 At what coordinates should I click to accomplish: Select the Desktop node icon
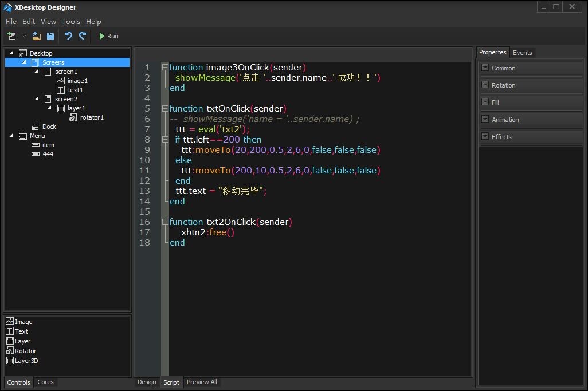click(23, 53)
